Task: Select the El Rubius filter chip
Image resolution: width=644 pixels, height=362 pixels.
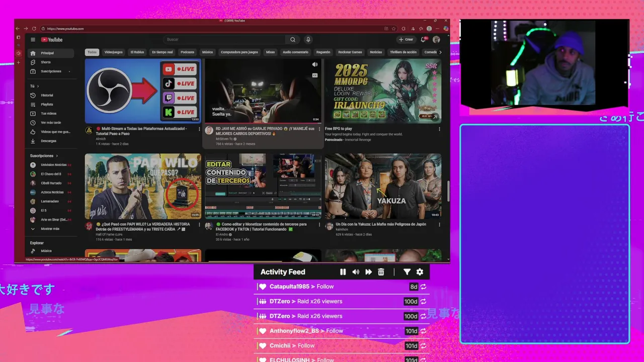Action: (137, 52)
